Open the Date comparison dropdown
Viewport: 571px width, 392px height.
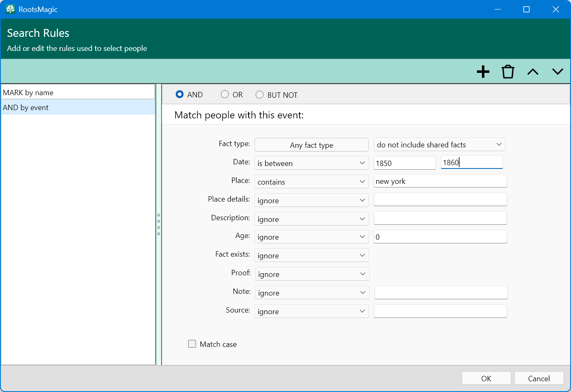click(311, 163)
